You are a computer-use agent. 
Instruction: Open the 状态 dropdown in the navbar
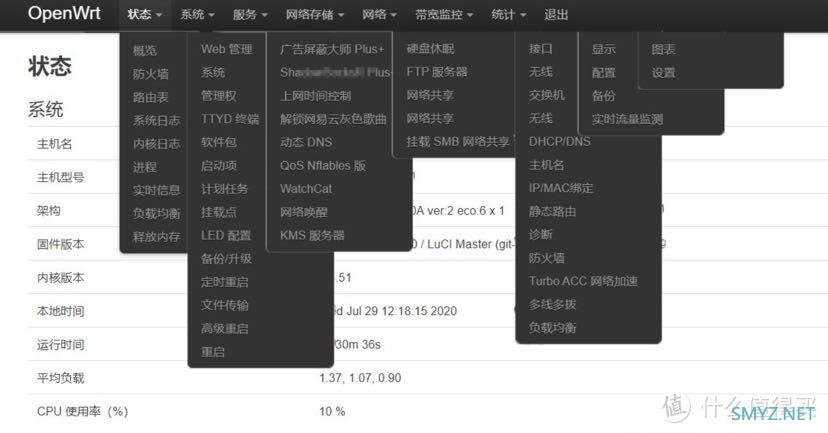point(144,15)
